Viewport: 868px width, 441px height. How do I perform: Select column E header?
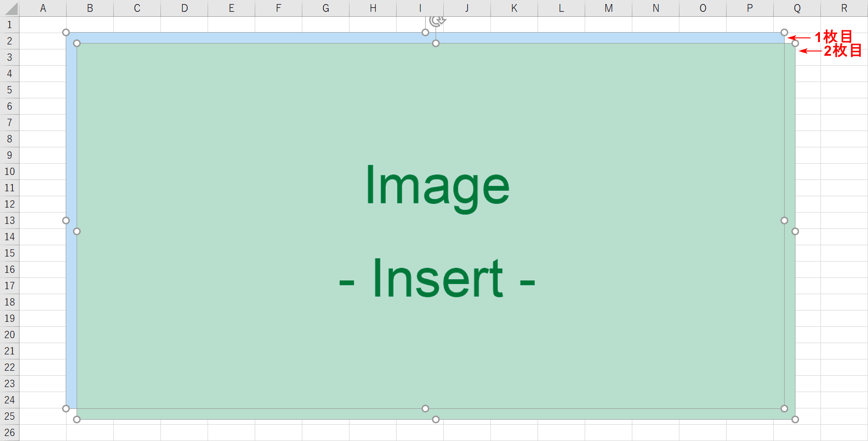[x=232, y=8]
